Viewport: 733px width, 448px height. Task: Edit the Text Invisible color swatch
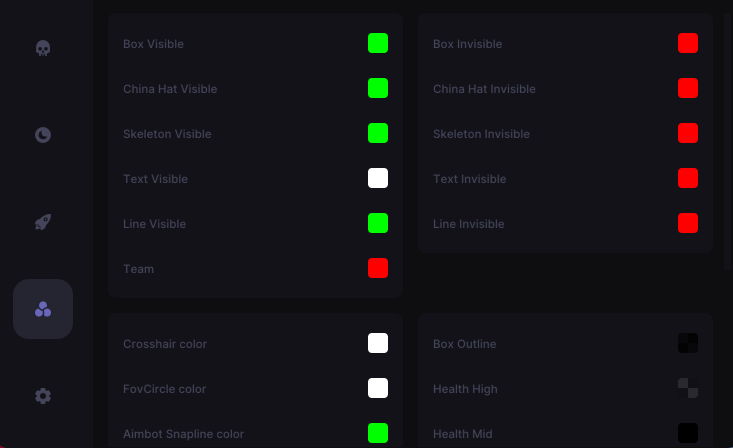(688, 178)
